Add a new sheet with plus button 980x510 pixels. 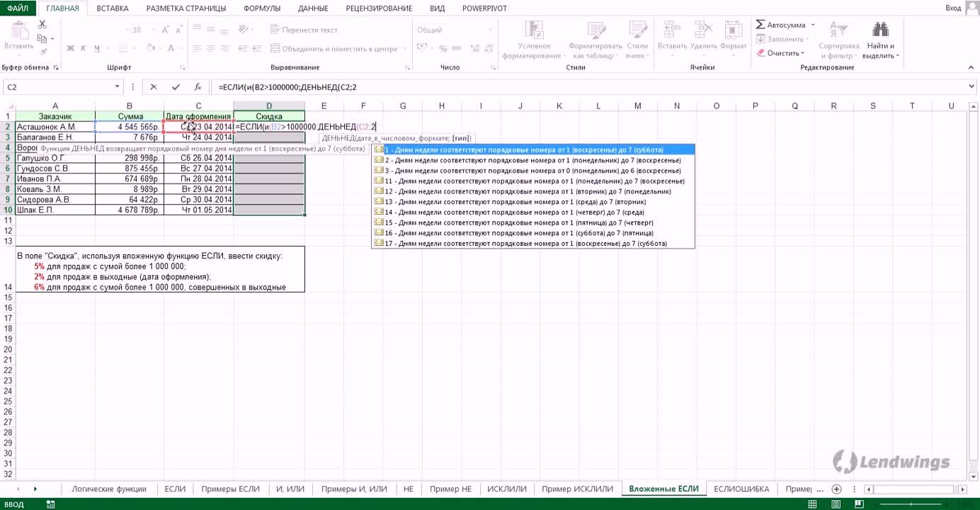pos(836,489)
